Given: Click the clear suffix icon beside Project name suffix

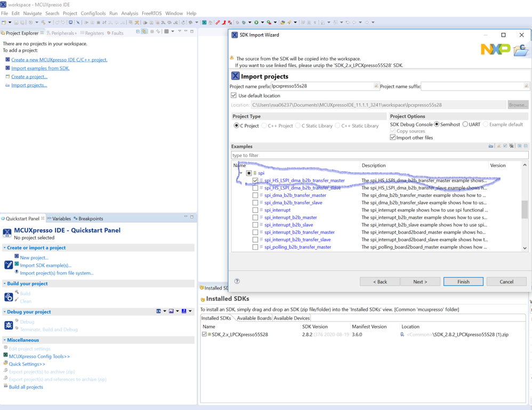Looking at the screenshot, I should tap(526, 86).
